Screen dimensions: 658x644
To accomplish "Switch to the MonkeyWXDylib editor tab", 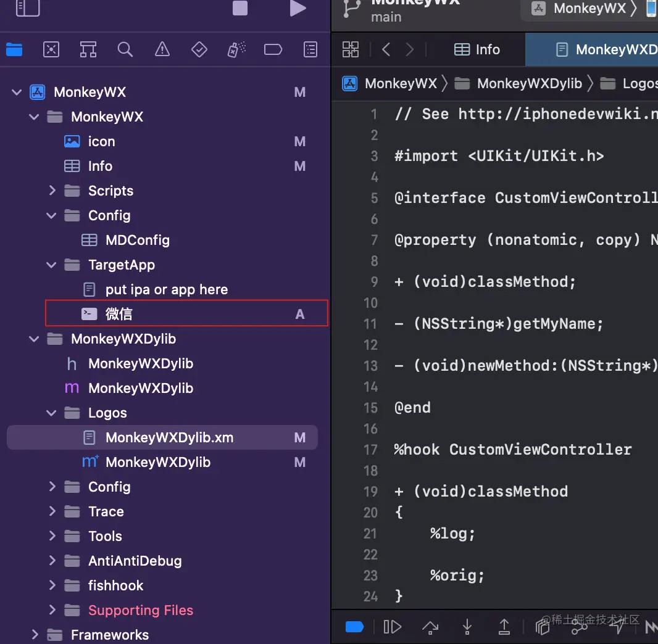I will 592,49.
